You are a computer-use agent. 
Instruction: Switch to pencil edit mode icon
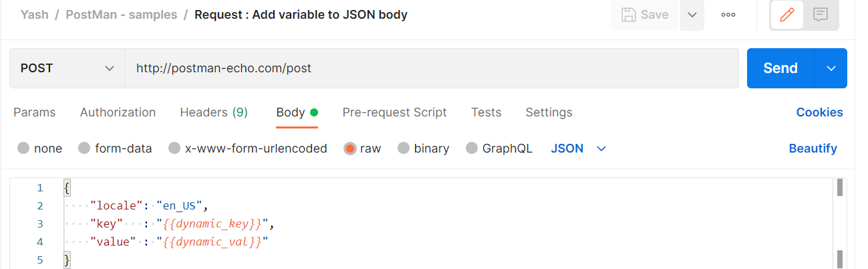coord(787,15)
